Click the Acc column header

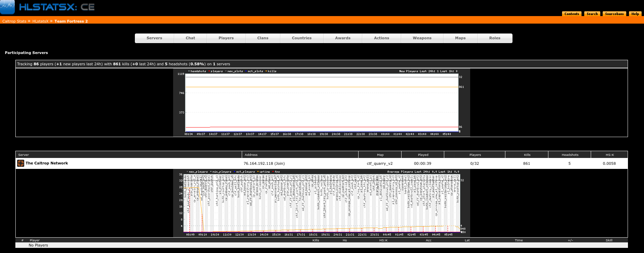pos(429,240)
